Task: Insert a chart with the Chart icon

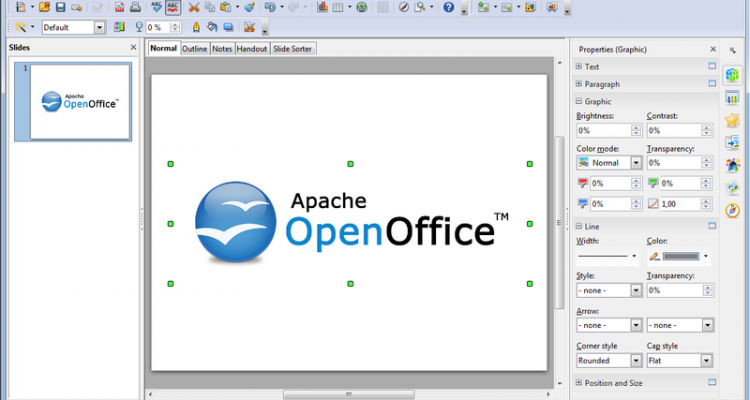Action: click(x=322, y=7)
